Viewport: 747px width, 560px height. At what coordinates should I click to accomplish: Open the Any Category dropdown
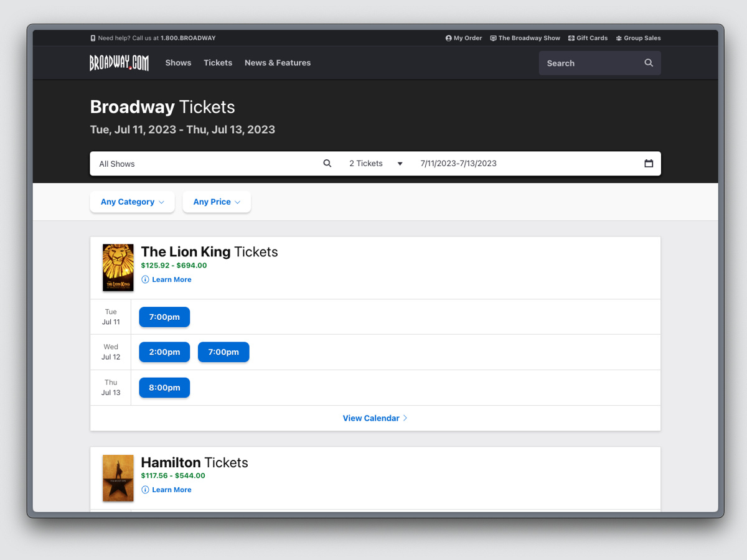(x=133, y=202)
